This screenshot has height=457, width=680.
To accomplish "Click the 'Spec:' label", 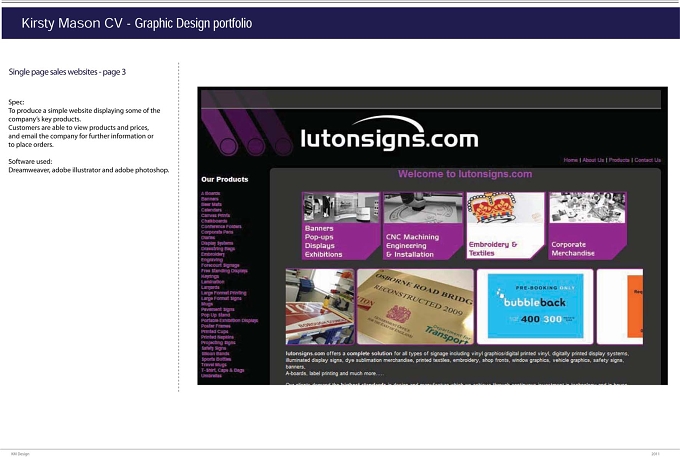I will click(x=16, y=102).
